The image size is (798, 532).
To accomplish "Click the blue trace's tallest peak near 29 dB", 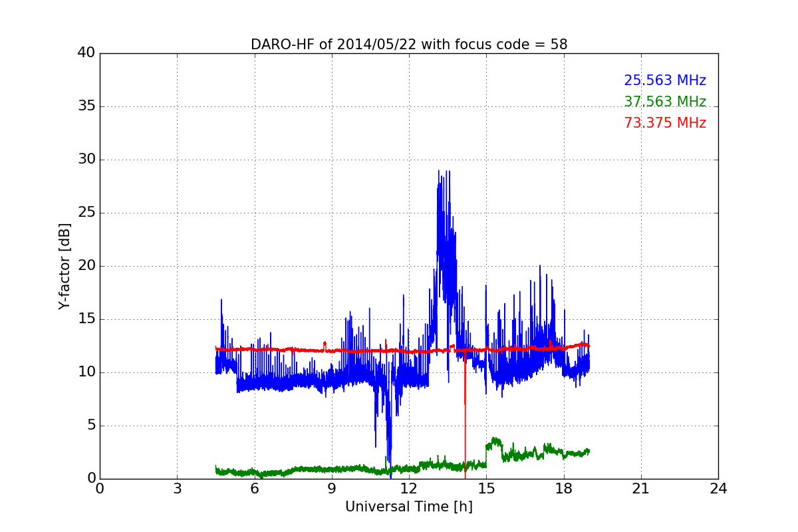I will (439, 172).
